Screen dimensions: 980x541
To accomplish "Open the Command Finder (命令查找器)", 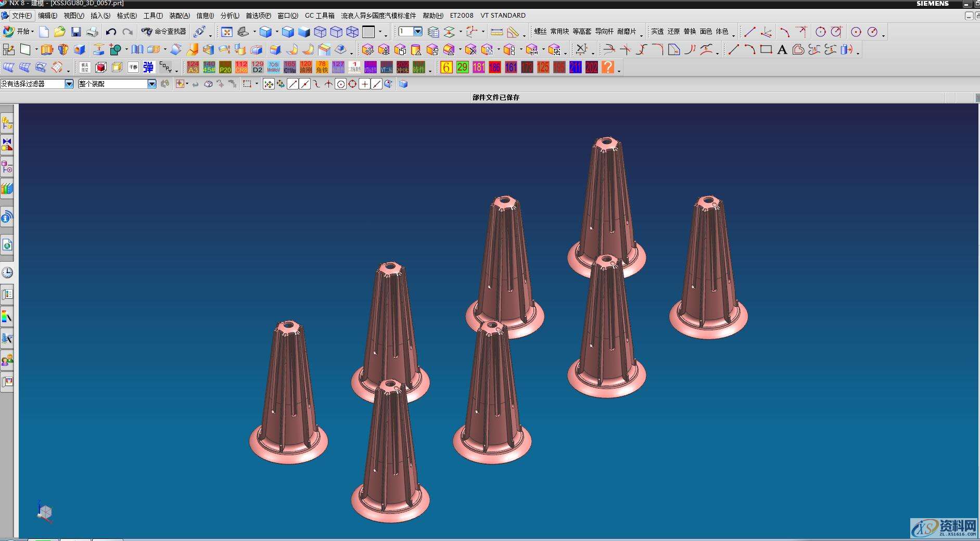I will 164,32.
